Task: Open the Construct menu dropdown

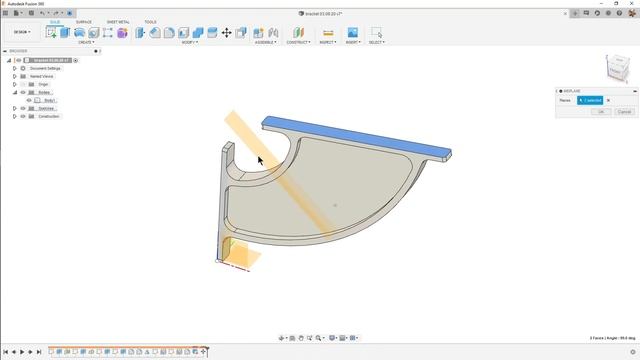Action: (298, 42)
